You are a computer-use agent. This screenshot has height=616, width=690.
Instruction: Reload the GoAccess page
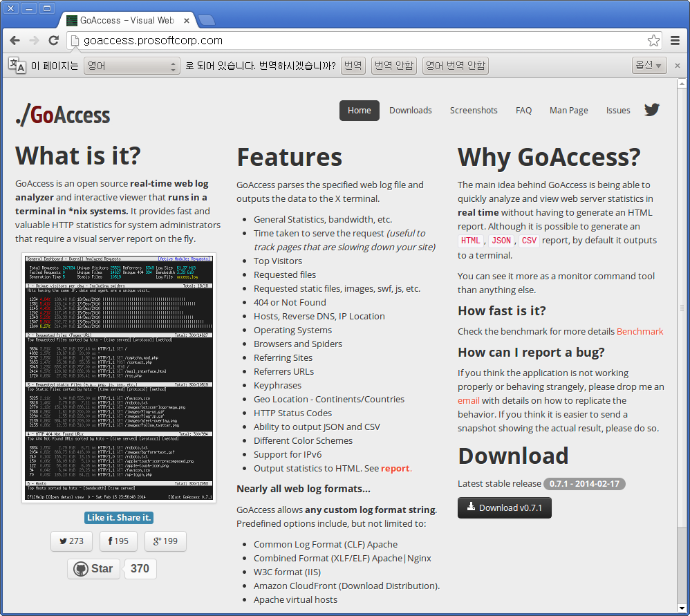[x=54, y=41]
